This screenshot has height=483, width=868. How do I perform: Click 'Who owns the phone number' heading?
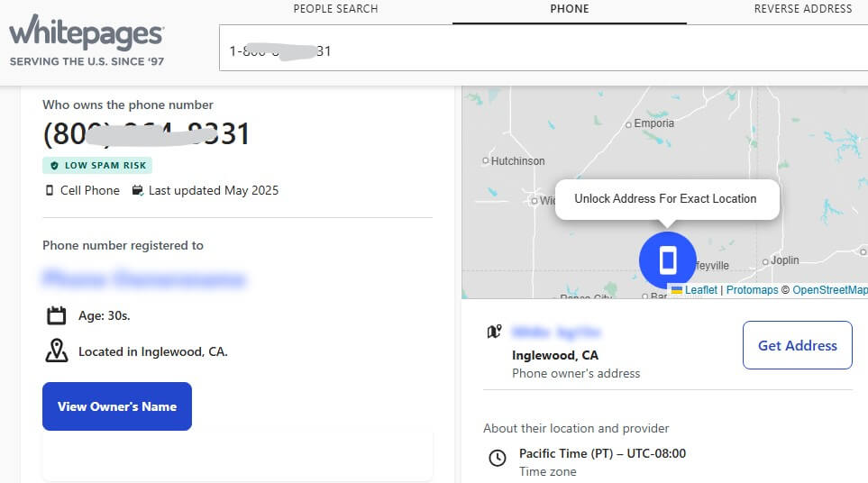click(128, 105)
